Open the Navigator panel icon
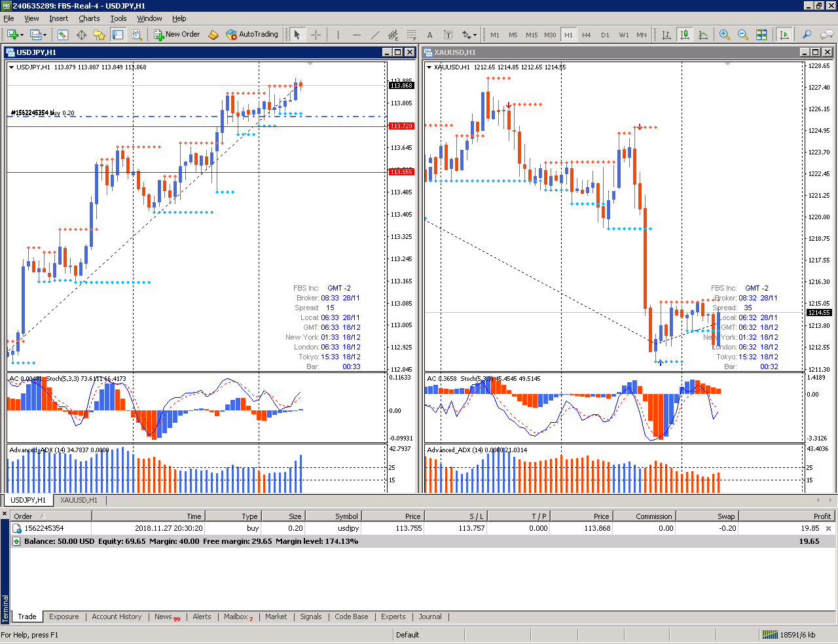This screenshot has height=644, width=838. click(100, 35)
